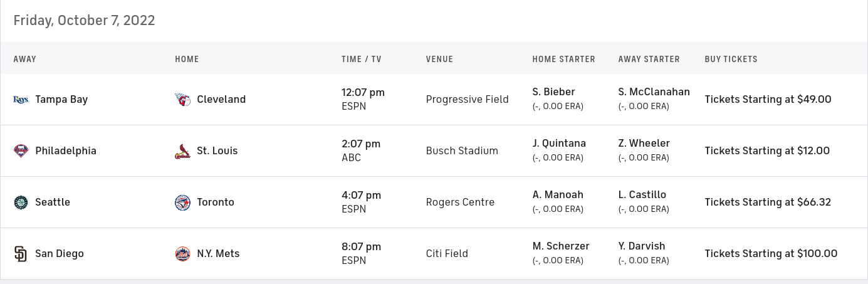
Task: Open L. Castillo's player page
Action: coord(642,195)
